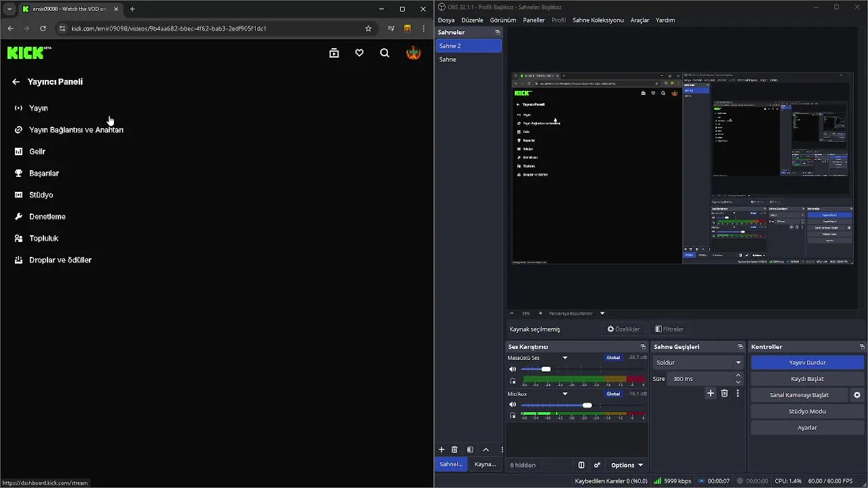This screenshot has width=868, height=488.
Task: Undock the Sahneler panel
Action: coord(497,33)
